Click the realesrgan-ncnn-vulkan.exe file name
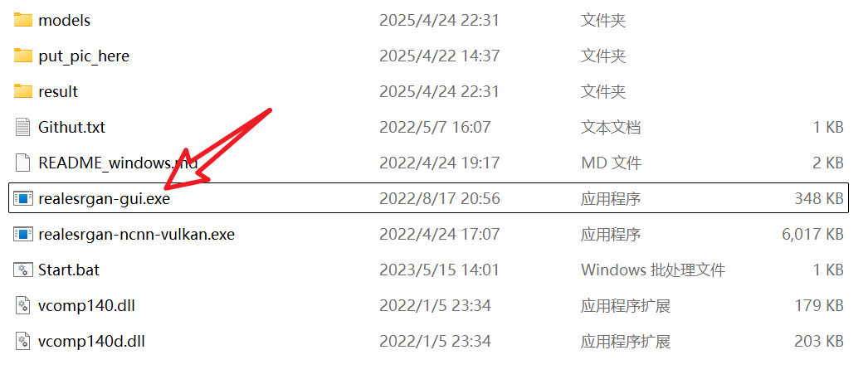Screen dimensions: 868x384 tap(136, 235)
